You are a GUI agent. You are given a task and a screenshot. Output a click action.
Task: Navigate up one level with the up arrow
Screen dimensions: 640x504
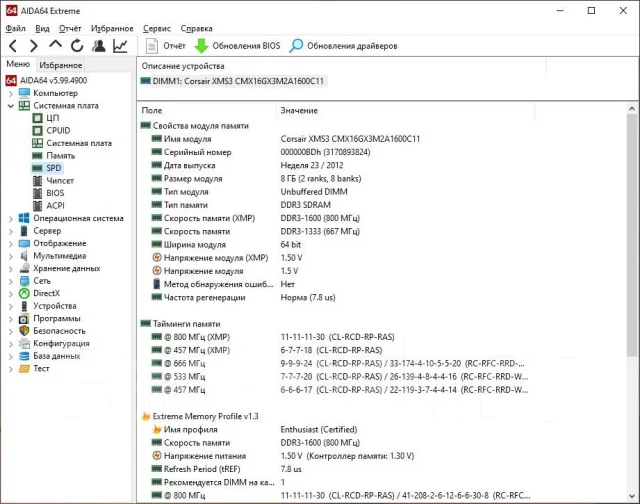point(55,45)
